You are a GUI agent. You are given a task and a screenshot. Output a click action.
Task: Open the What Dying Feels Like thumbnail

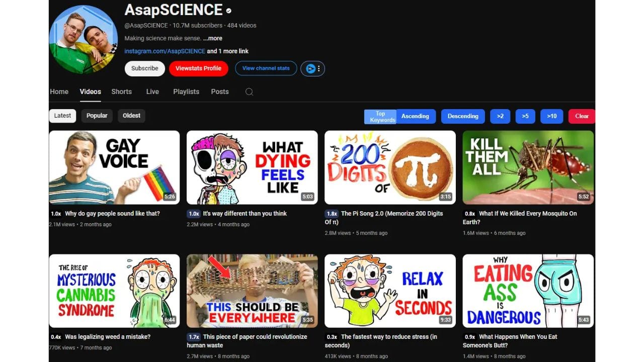pyautogui.click(x=252, y=167)
